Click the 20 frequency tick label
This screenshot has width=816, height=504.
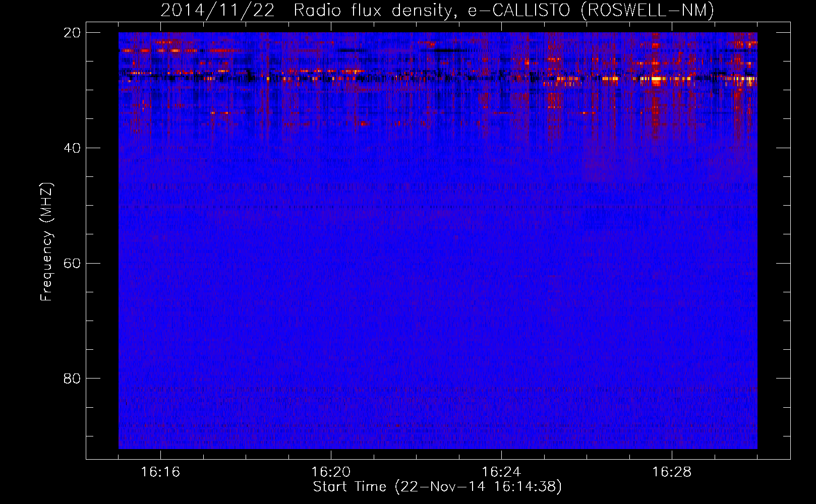72,33
